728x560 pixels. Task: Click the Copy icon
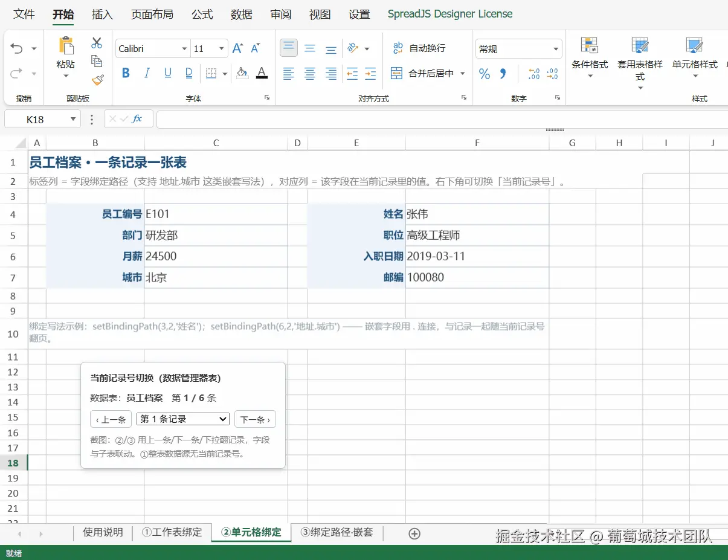pos(97,60)
